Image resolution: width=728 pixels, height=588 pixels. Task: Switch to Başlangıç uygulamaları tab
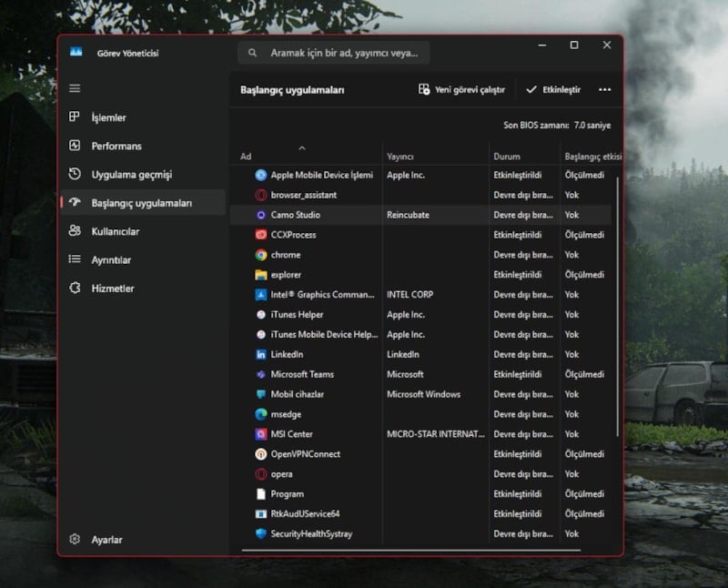(141, 203)
